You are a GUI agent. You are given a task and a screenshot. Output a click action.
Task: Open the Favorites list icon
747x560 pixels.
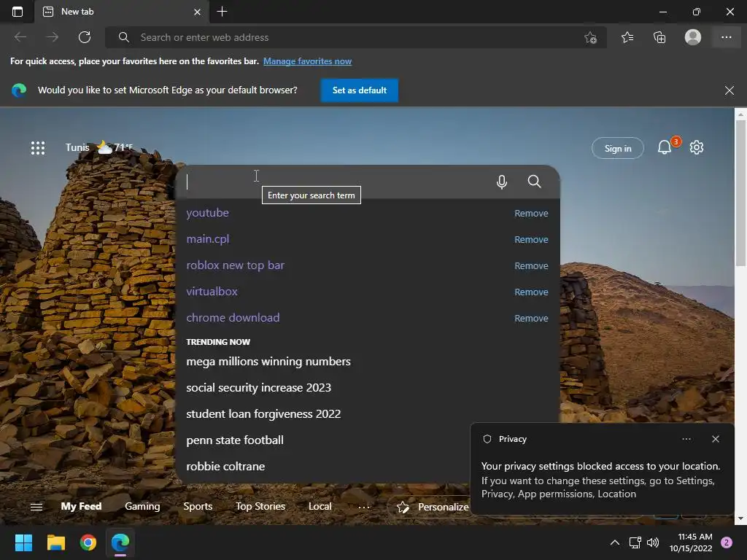coord(627,37)
